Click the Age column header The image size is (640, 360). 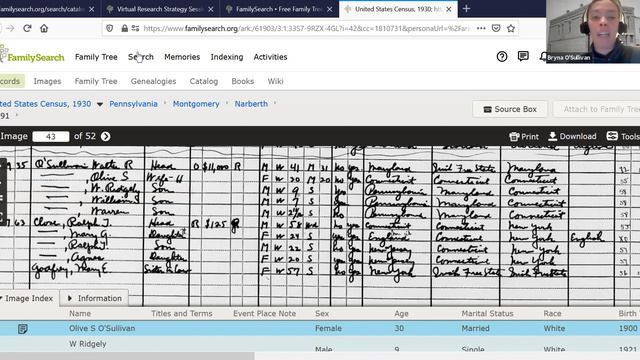click(401, 313)
